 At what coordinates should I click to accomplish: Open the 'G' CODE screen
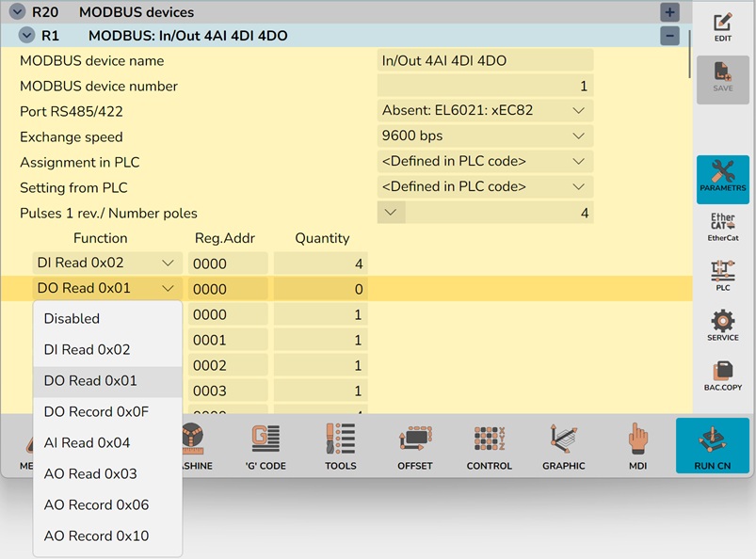[265, 446]
